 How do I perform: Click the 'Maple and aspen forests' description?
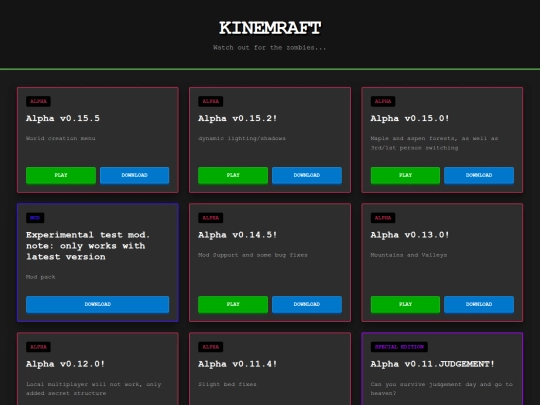(434, 143)
